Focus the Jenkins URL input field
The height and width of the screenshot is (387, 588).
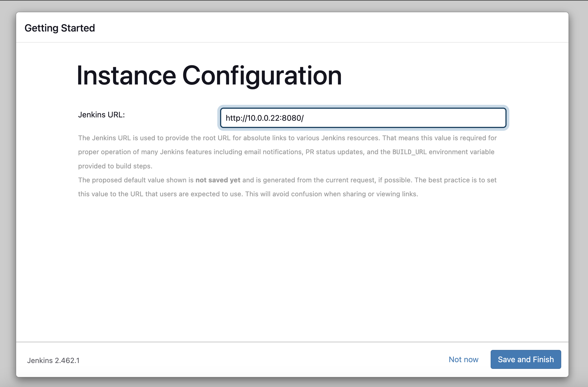363,118
